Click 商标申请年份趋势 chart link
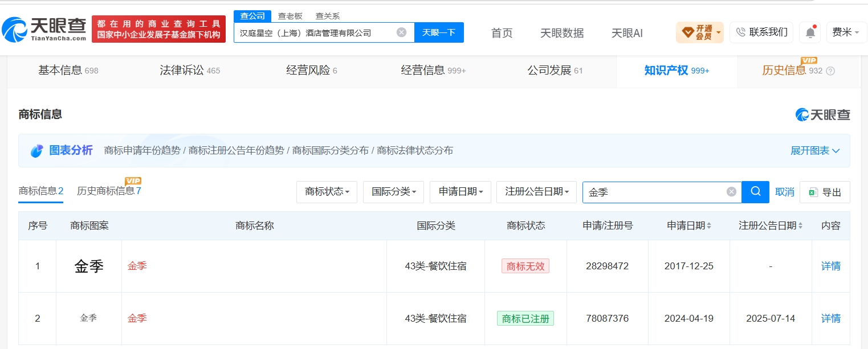Screen dimensions: 868x349 click(x=142, y=151)
